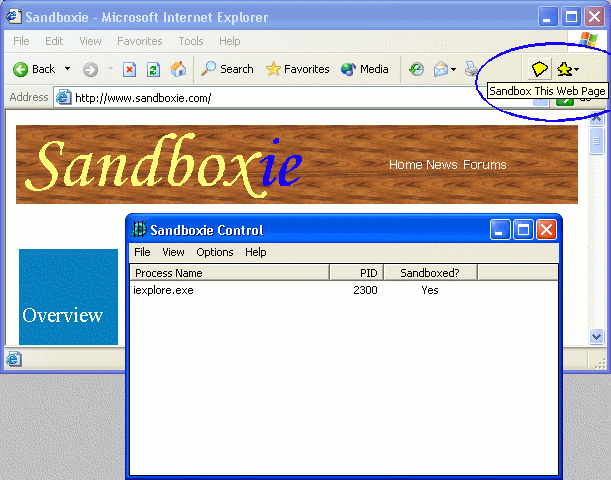Open the Favorites pane in the toolbar

(297, 69)
